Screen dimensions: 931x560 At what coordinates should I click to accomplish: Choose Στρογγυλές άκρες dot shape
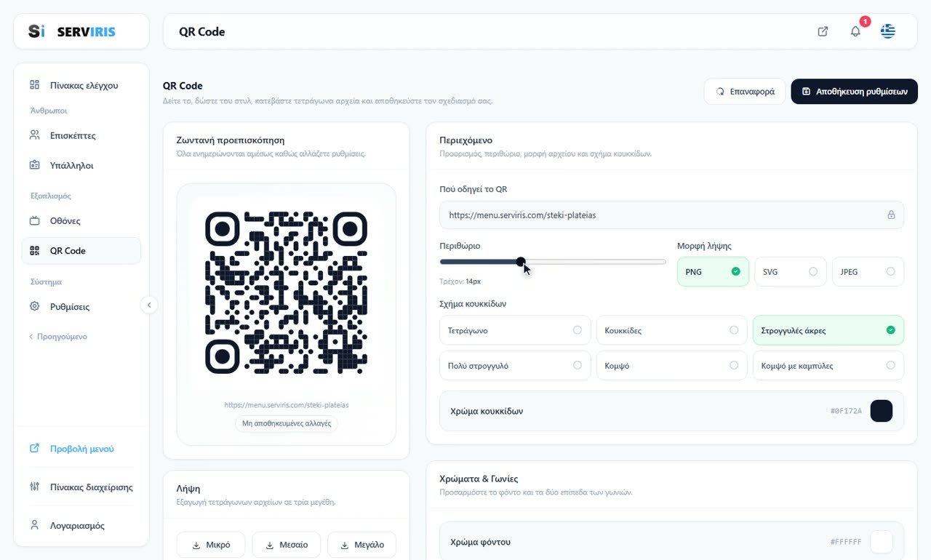coord(828,330)
